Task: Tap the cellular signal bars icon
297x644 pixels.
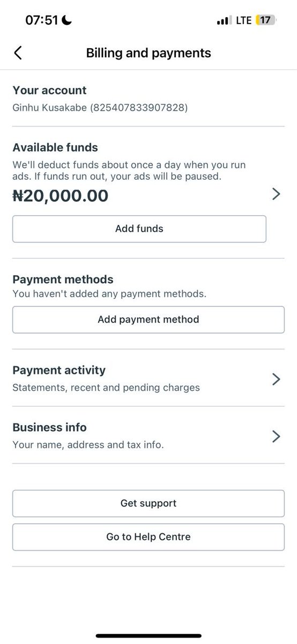Action: pyautogui.click(x=223, y=21)
